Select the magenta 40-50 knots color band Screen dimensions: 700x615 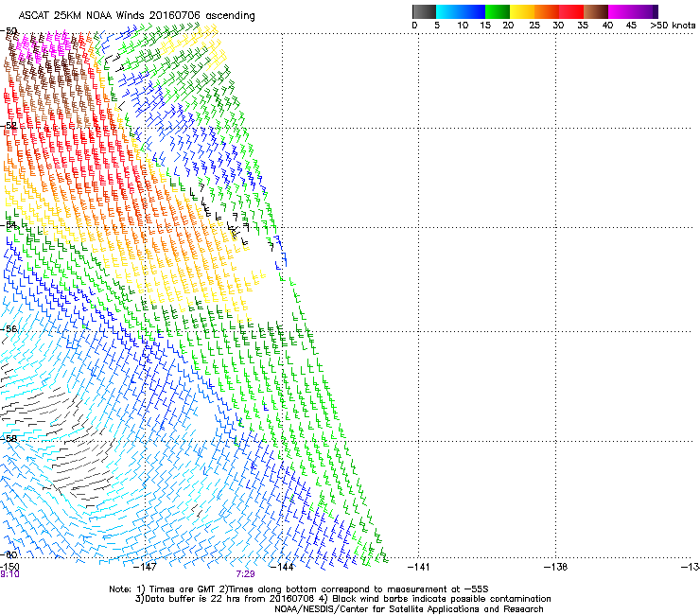[633, 11]
